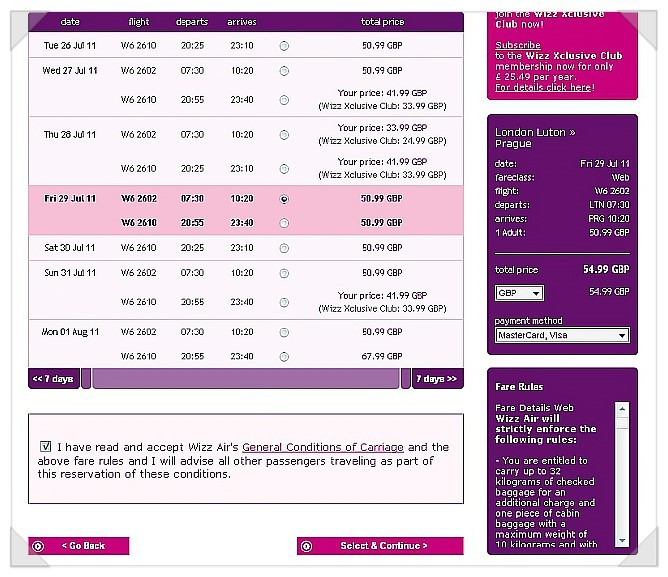Open the GBP currency dropdown
The width and height of the screenshot is (668, 577).
(519, 293)
